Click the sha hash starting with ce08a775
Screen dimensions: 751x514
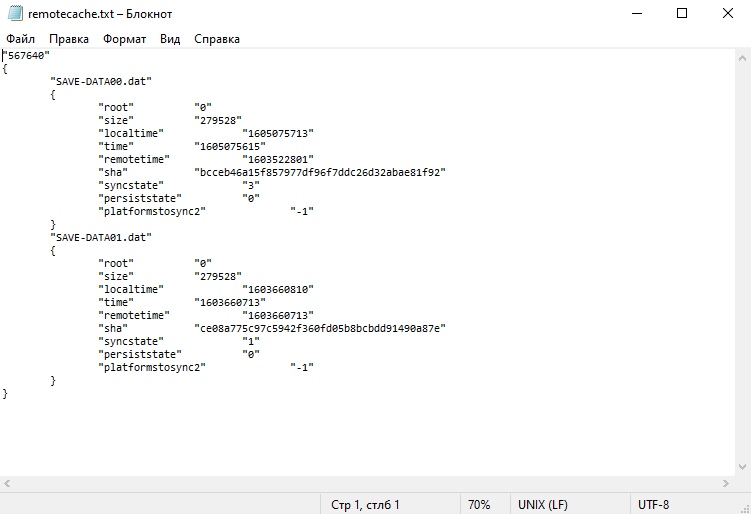[319, 328]
